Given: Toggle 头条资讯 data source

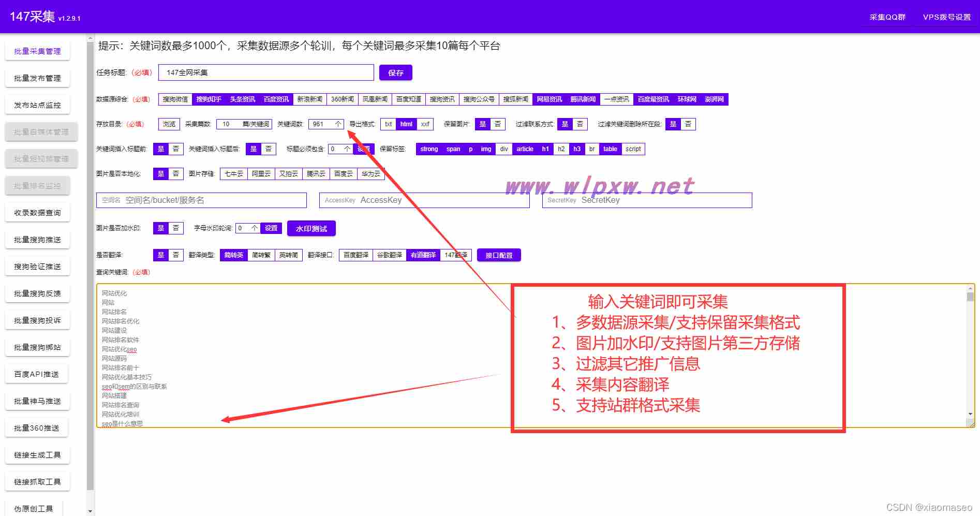Looking at the screenshot, I should (x=242, y=99).
